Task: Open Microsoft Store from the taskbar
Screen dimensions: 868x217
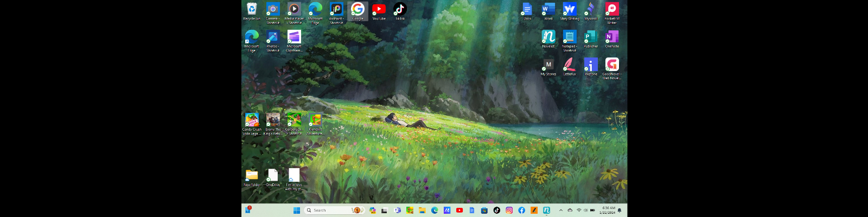Action: (x=484, y=210)
